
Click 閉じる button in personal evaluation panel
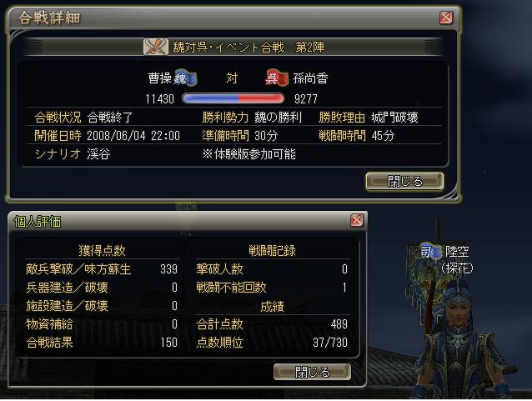(x=312, y=372)
